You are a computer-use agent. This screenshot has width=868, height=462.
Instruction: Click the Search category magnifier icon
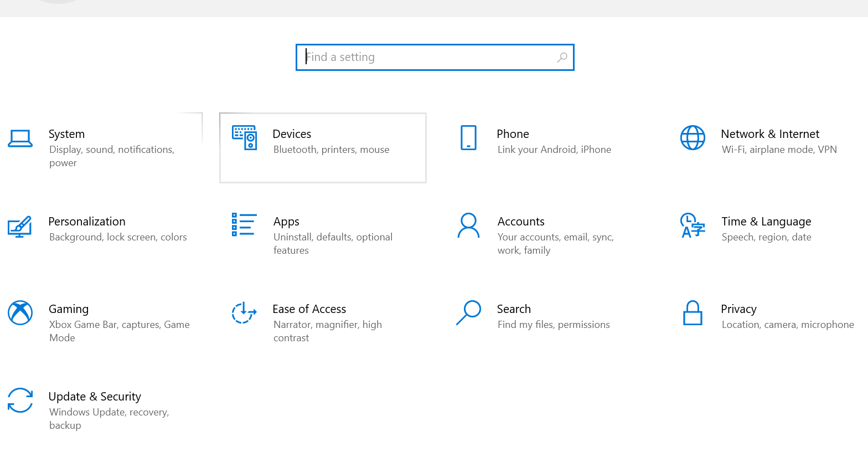pyautogui.click(x=468, y=312)
